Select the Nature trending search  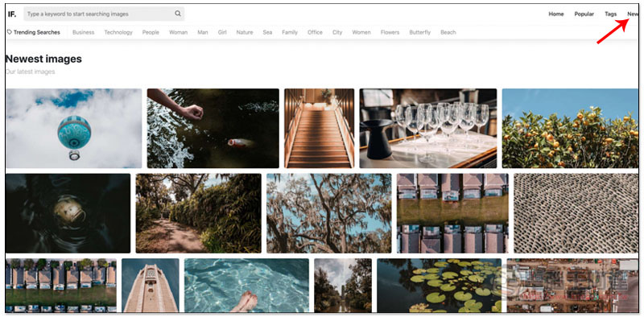pyautogui.click(x=245, y=32)
